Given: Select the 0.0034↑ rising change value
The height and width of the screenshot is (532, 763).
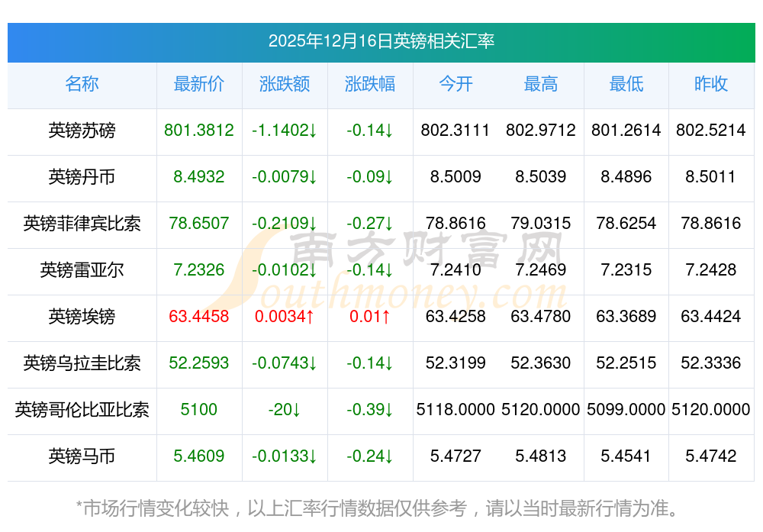Looking at the screenshot, I should click(284, 317).
